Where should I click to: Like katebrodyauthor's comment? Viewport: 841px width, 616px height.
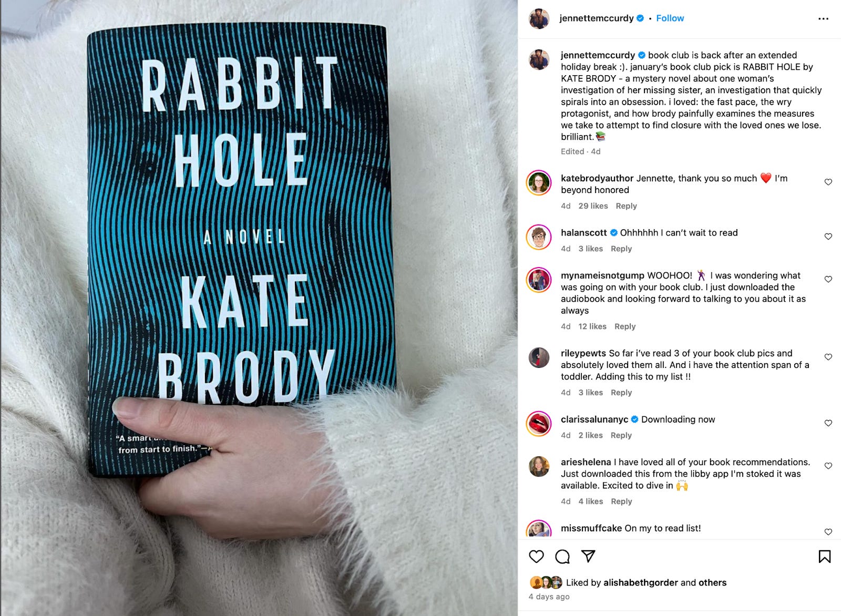828,182
